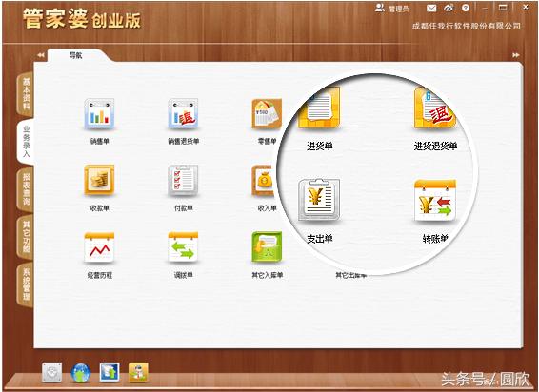Click the gray safe icon in bottom dock
This screenshot has height=392, width=539.
click(52, 373)
